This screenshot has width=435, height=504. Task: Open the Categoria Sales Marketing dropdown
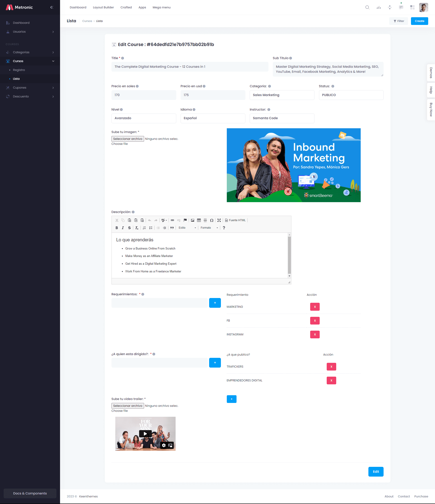pyautogui.click(x=282, y=95)
